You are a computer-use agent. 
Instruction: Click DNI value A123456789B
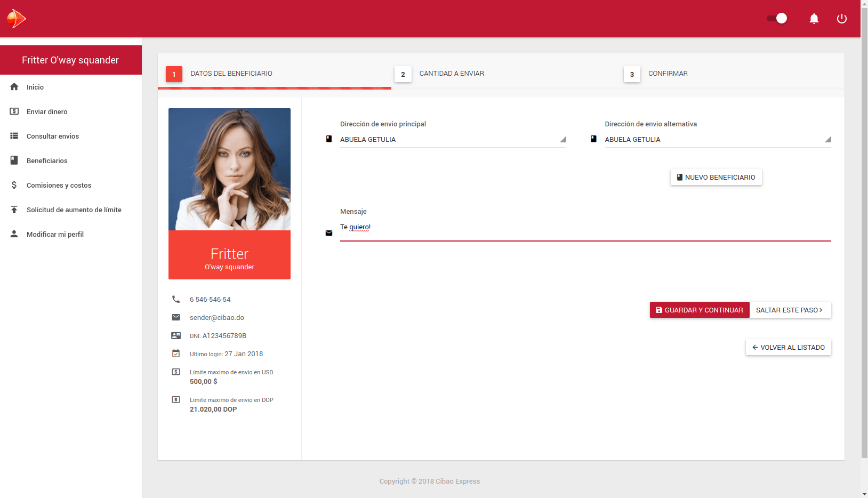[x=224, y=336]
